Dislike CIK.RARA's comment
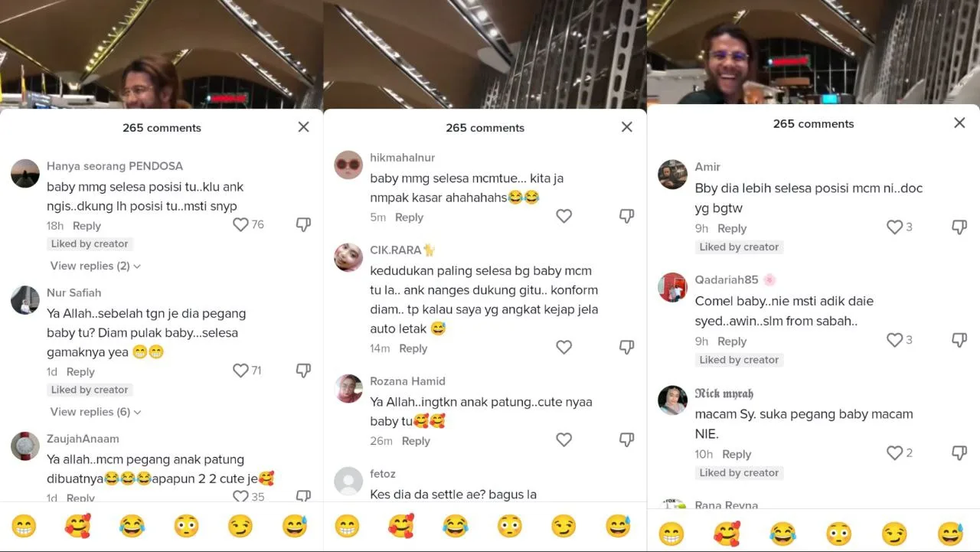 (x=626, y=348)
